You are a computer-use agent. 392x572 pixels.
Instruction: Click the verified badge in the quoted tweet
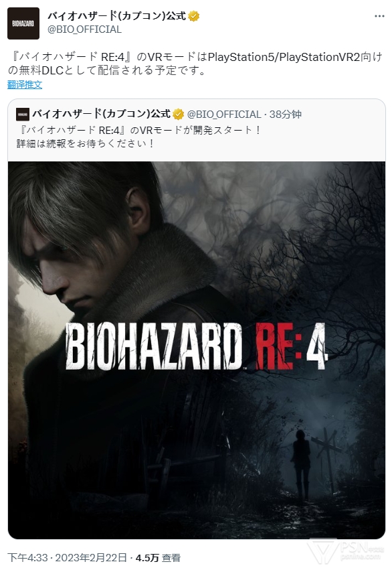[x=178, y=114]
